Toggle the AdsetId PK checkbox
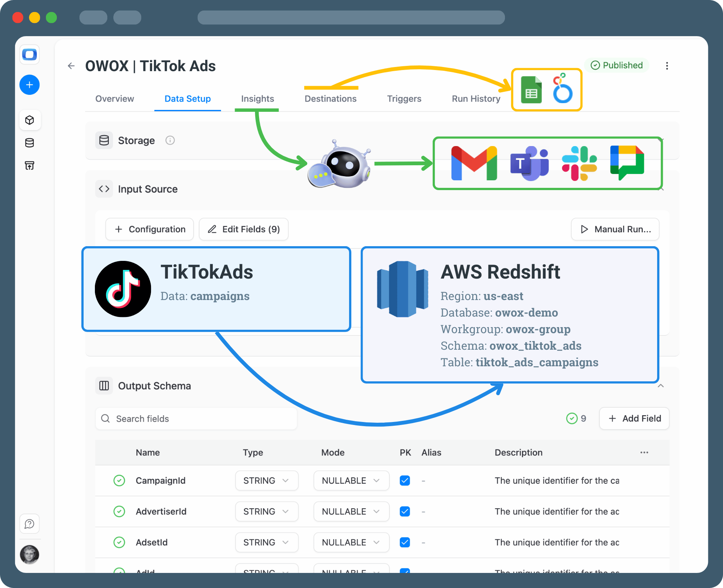The image size is (723, 588). (405, 542)
